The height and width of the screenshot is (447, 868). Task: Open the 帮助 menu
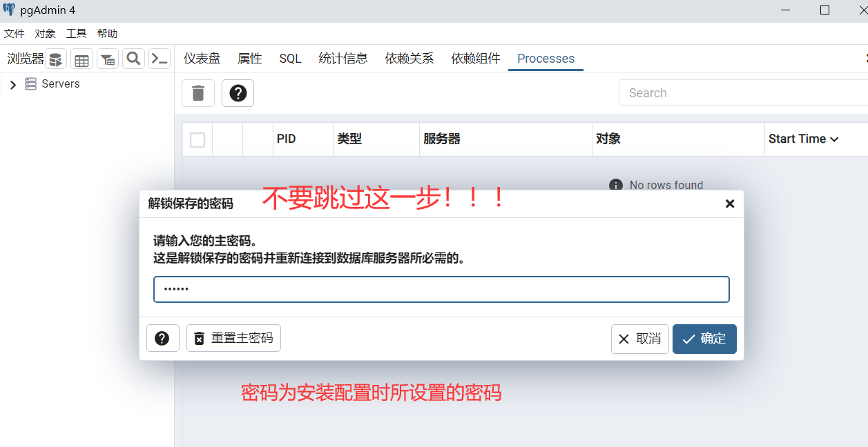(107, 34)
